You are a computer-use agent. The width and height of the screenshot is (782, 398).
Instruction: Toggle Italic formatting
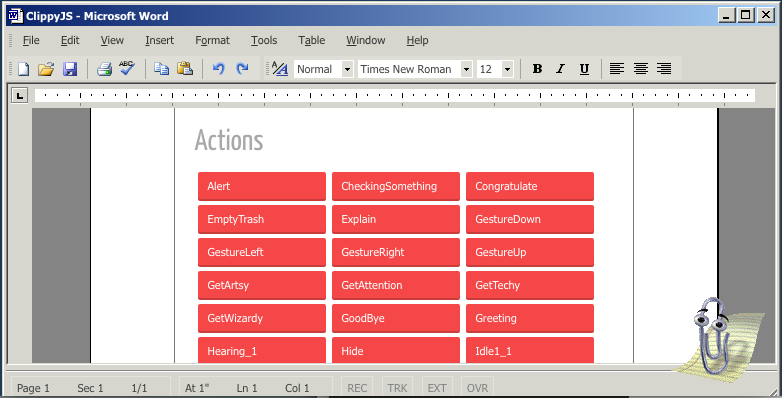pos(561,69)
